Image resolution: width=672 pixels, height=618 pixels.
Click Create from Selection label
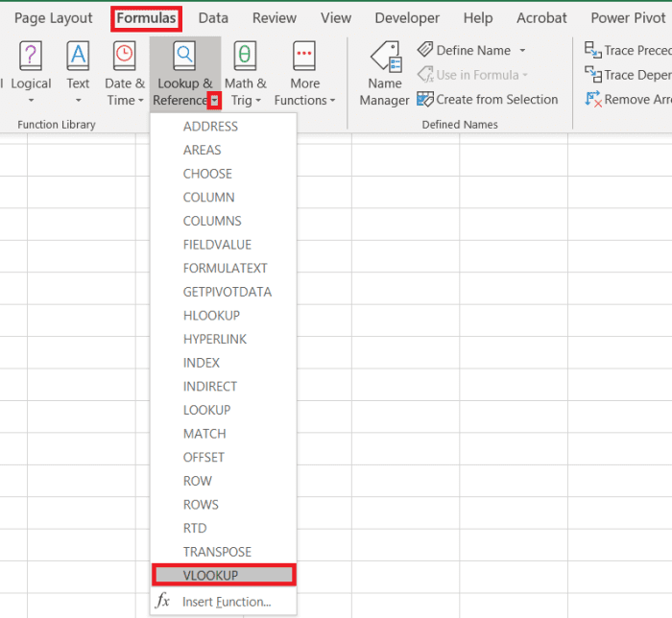pos(497,100)
